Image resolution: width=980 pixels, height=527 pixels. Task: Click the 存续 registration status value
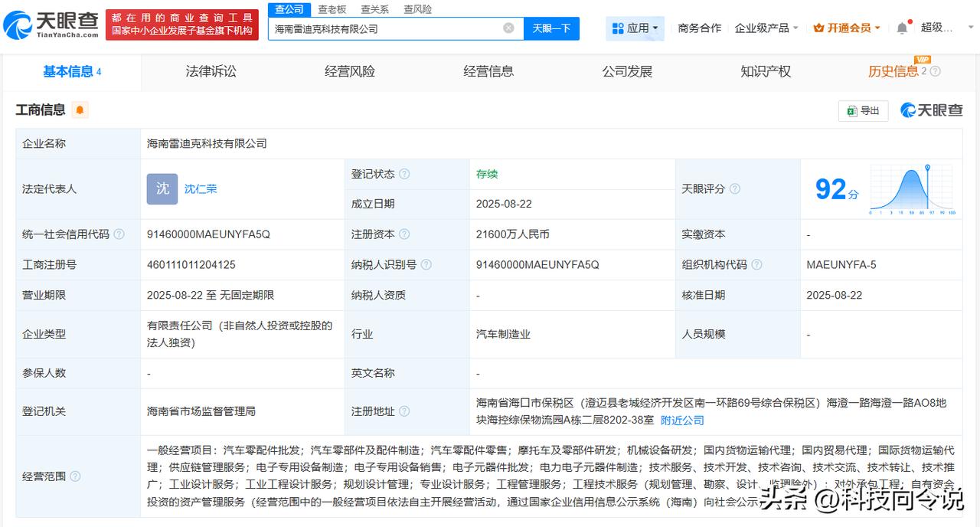click(487, 174)
